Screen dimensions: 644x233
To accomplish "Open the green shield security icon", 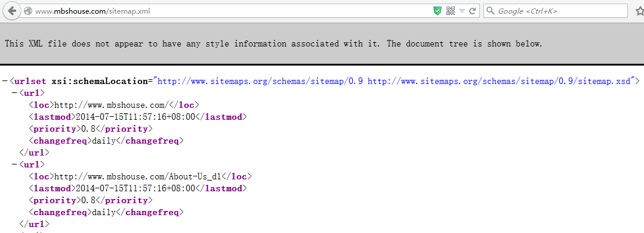I will click(437, 11).
